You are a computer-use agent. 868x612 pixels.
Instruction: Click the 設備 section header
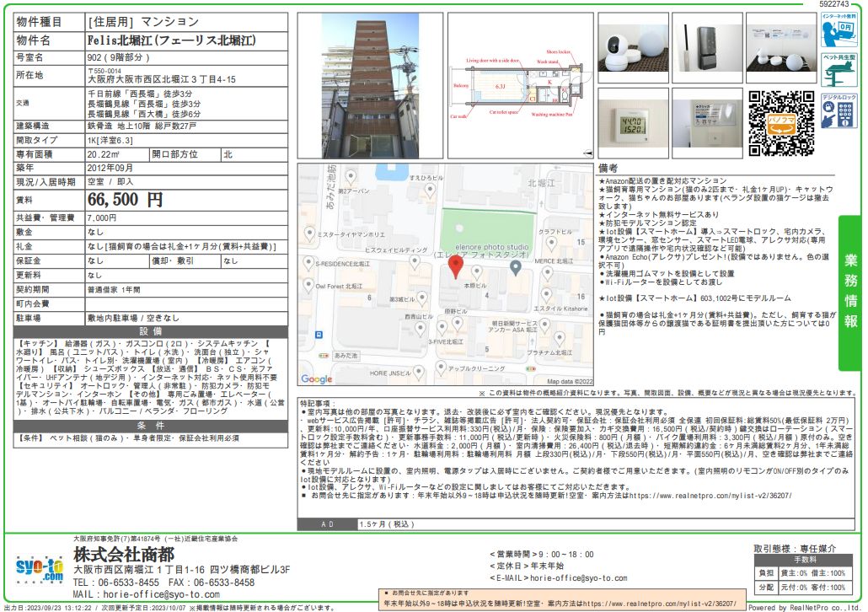coord(151,332)
